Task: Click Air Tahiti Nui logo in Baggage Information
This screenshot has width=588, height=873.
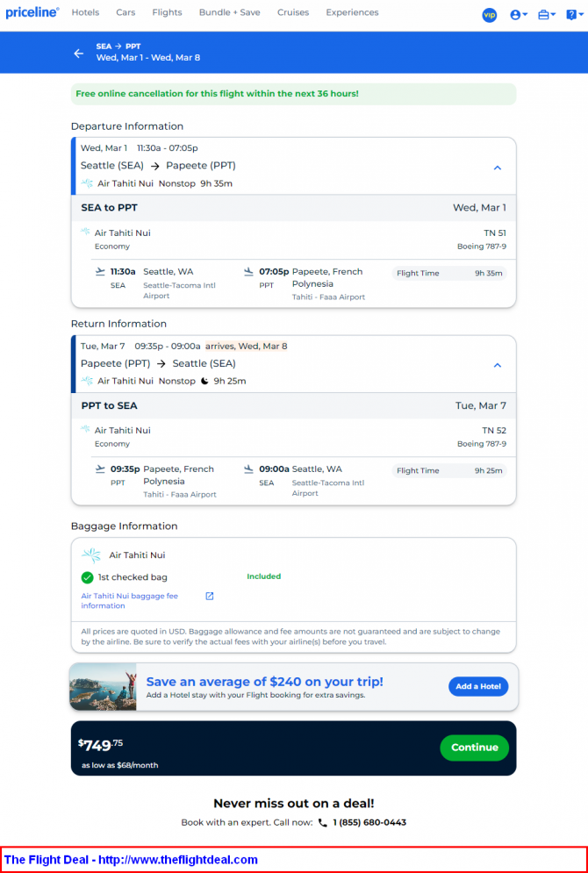Action: [91, 555]
